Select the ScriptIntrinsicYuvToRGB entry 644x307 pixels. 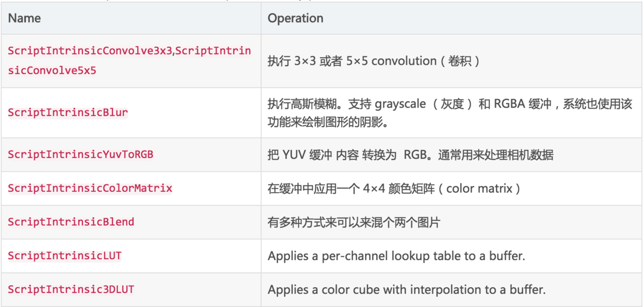point(81,155)
